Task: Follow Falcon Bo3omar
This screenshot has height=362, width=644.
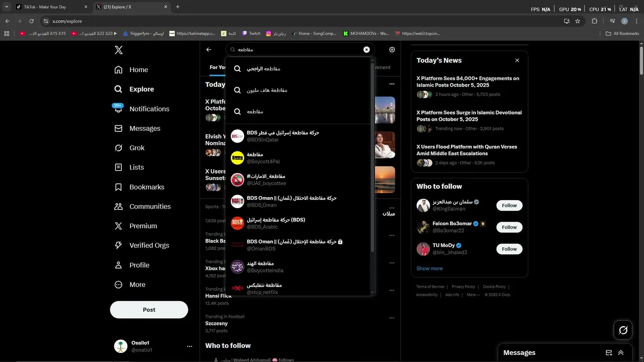Action: pos(509,227)
